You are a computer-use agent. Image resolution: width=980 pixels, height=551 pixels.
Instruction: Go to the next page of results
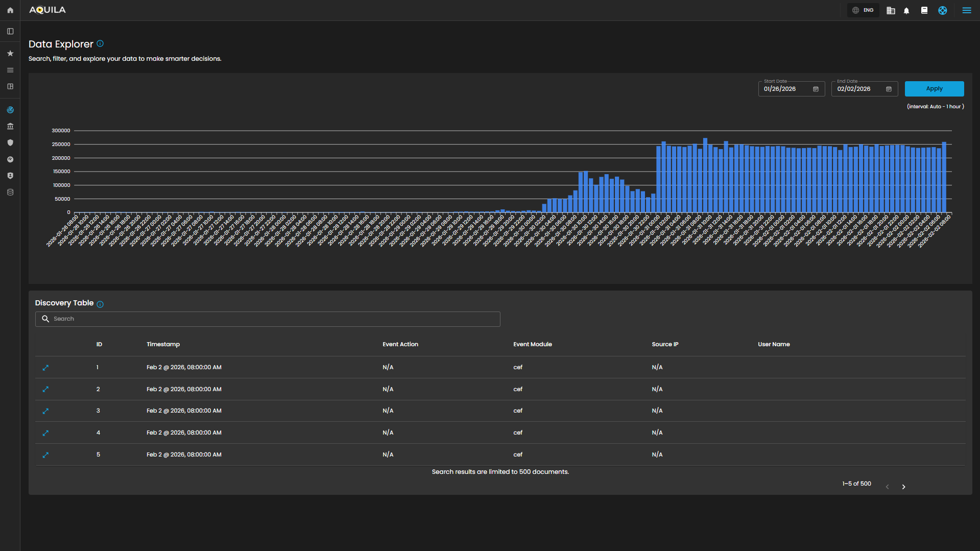click(x=903, y=487)
